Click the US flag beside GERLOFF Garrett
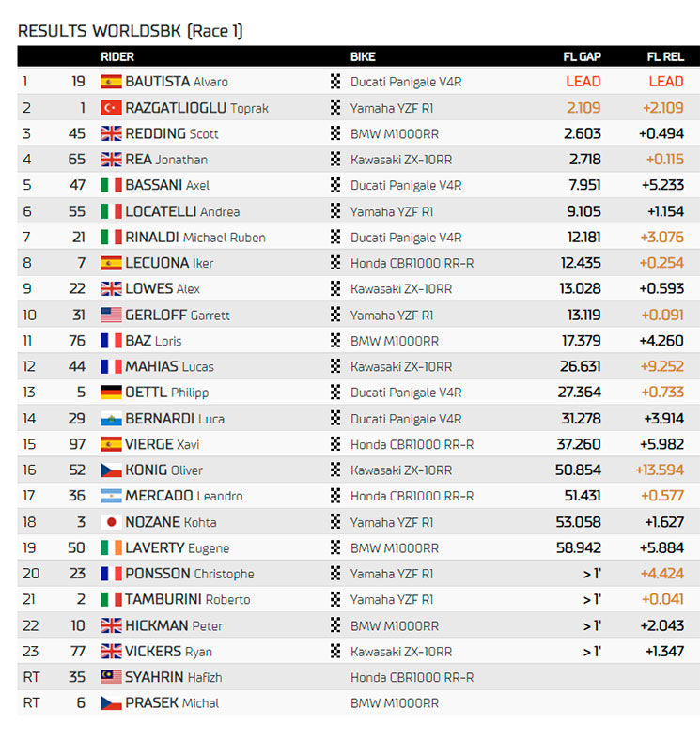This screenshot has height=739, width=700. [111, 315]
